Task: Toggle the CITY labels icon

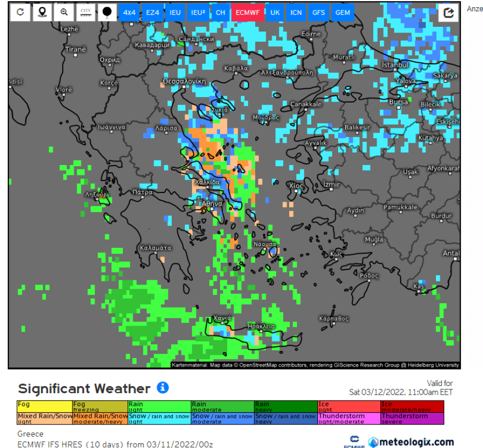Action: click(x=86, y=13)
